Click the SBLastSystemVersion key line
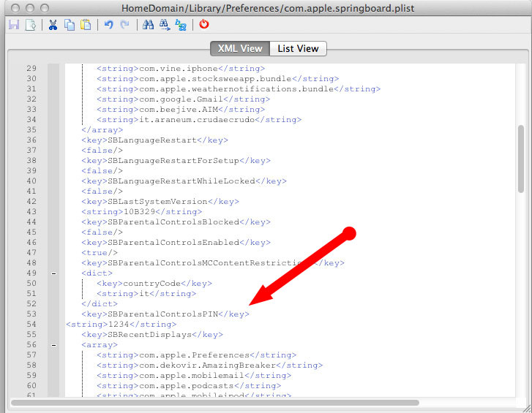The height and width of the screenshot is (413, 532). (x=160, y=202)
